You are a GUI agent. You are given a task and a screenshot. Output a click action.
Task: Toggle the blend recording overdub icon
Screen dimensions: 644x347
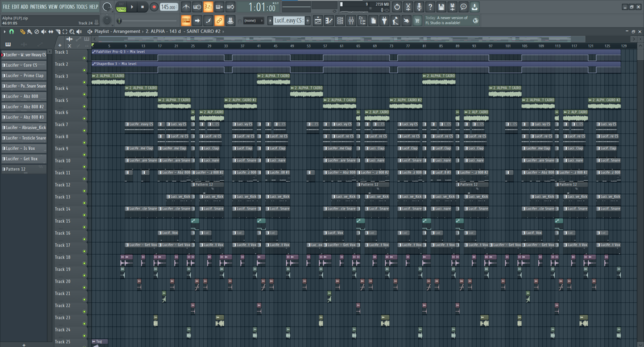point(219,7)
